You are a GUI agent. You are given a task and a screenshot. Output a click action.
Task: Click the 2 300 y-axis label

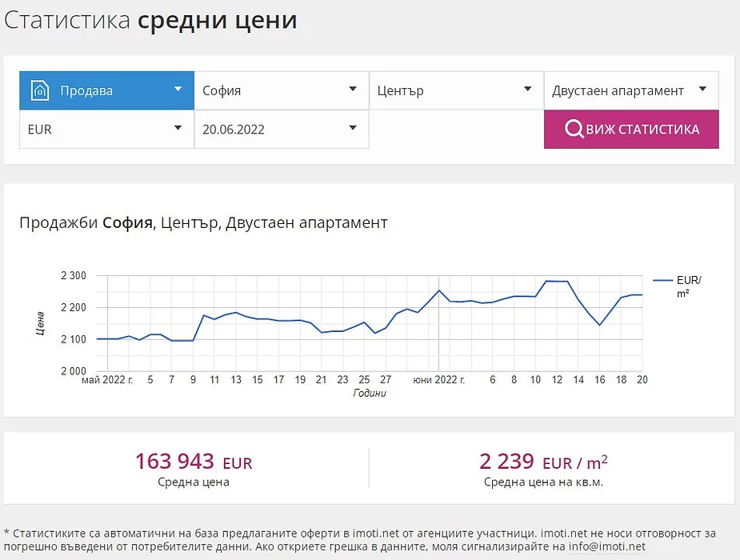pyautogui.click(x=73, y=276)
